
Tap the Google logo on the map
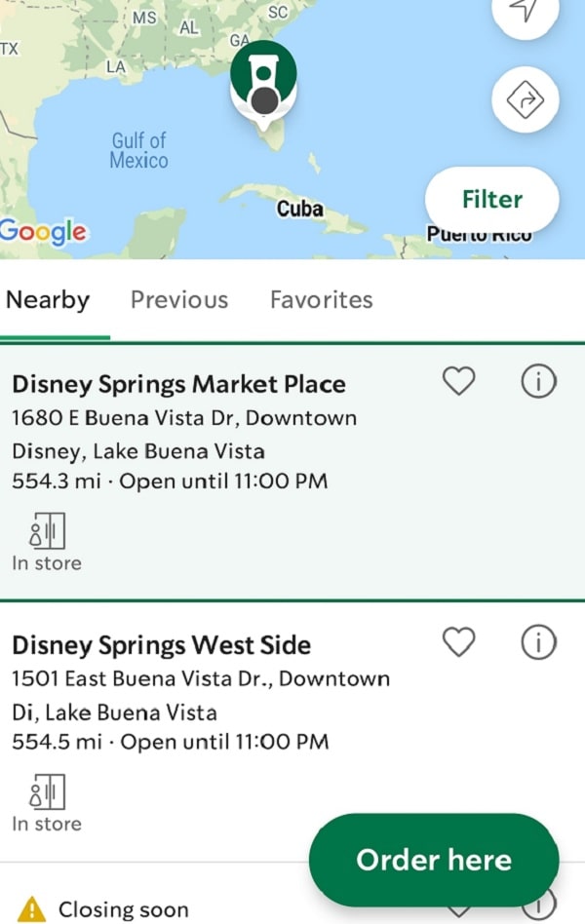pos(43,232)
